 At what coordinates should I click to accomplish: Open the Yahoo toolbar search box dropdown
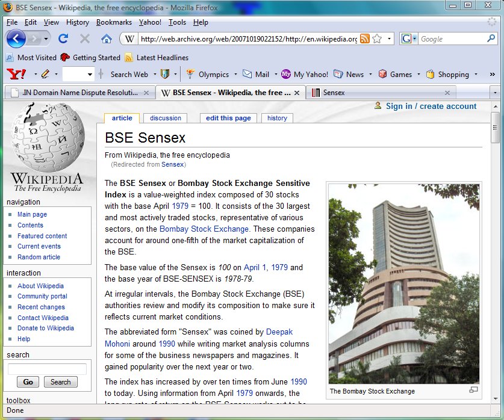(90, 75)
